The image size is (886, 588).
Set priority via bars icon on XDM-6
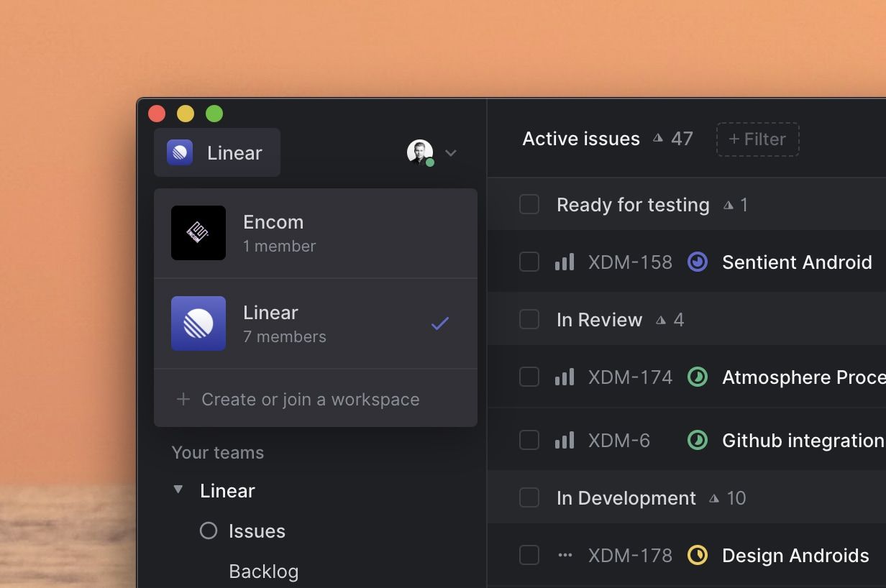[565, 440]
